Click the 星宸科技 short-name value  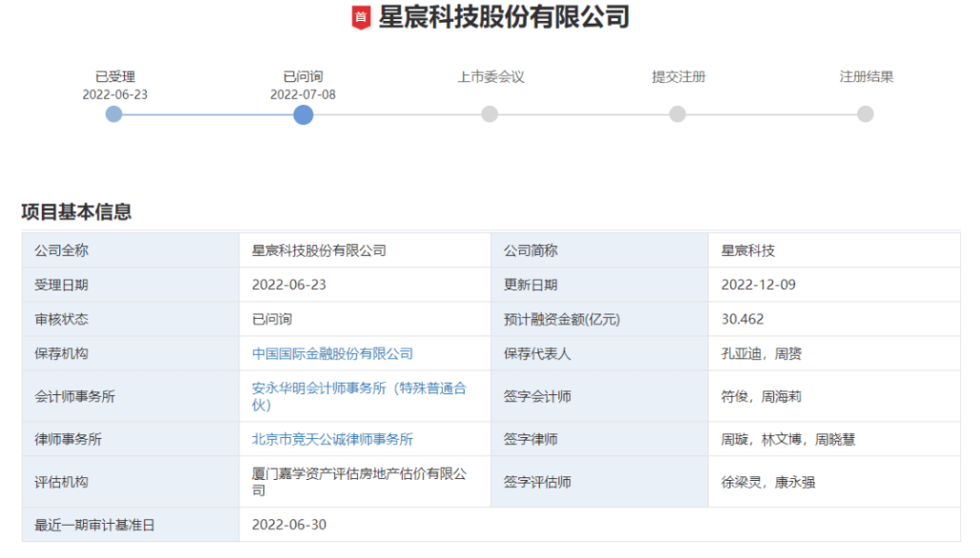749,250
